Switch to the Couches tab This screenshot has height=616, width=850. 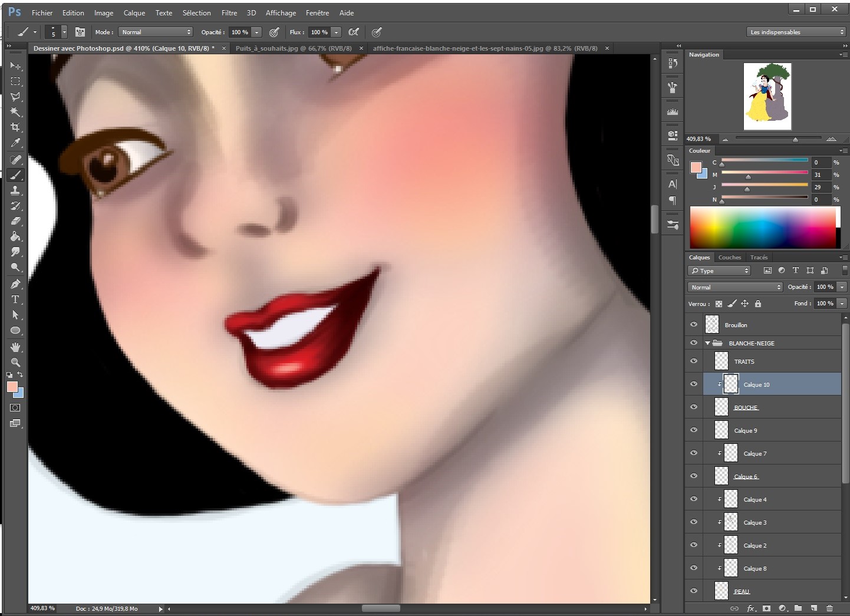tap(729, 257)
